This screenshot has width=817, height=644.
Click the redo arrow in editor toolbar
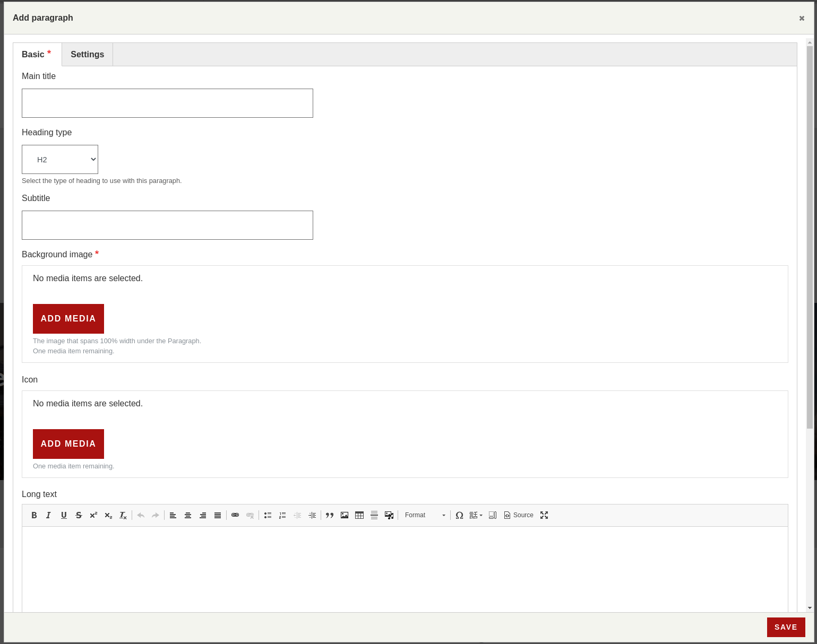[x=156, y=515]
